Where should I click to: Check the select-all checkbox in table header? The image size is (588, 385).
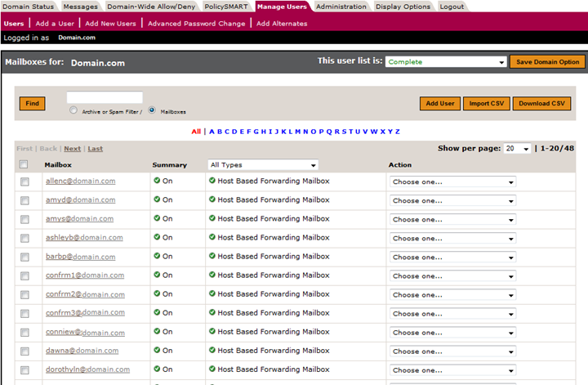point(24,165)
